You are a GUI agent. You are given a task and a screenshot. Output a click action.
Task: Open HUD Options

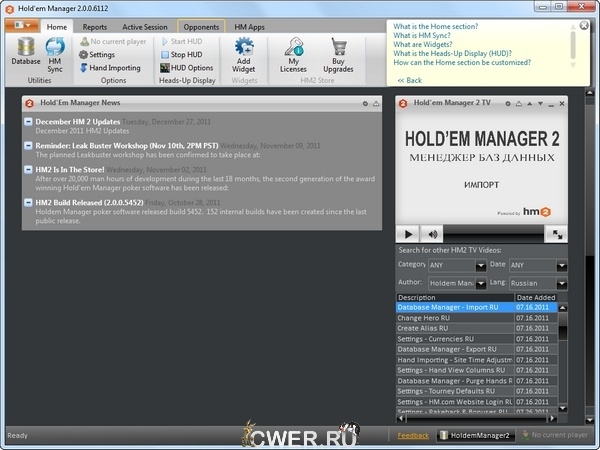coord(185,68)
